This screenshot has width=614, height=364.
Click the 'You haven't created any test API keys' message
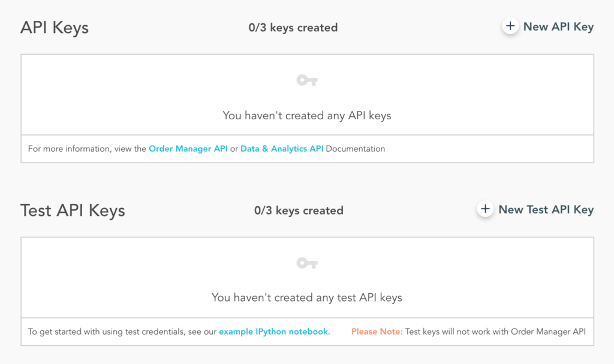point(307,297)
